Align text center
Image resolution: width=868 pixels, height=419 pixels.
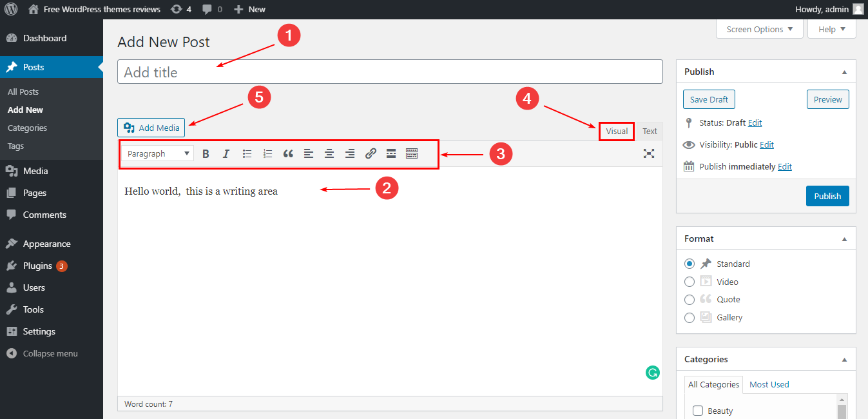tap(329, 153)
